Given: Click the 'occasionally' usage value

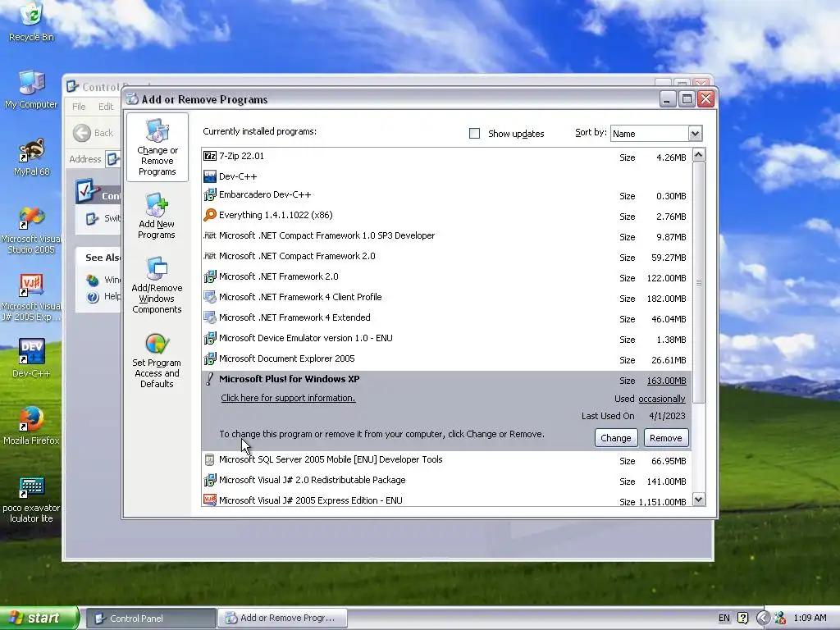Looking at the screenshot, I should [x=662, y=399].
